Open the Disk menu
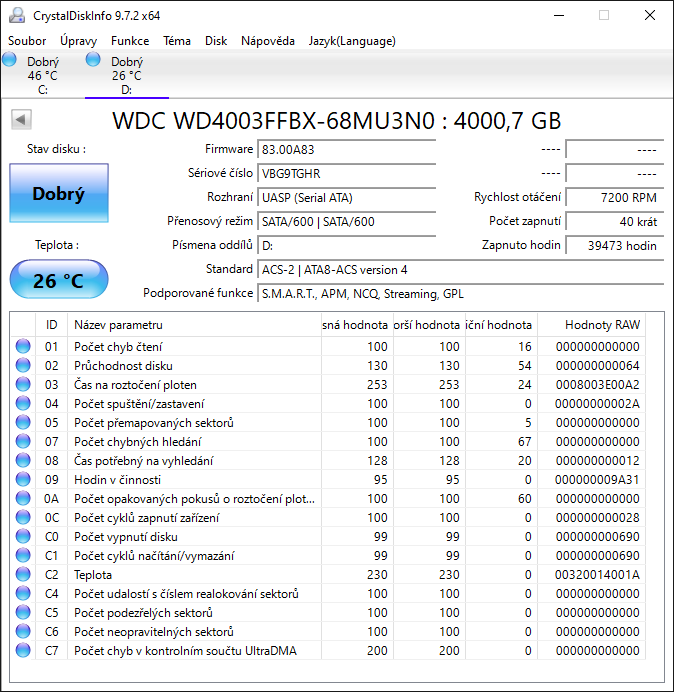The image size is (674, 692). coord(216,41)
